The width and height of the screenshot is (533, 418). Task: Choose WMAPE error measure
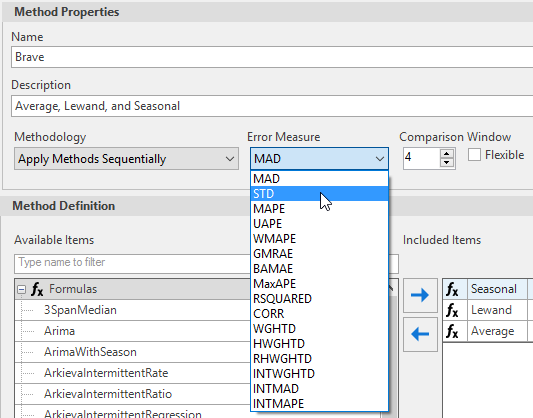(x=319, y=239)
